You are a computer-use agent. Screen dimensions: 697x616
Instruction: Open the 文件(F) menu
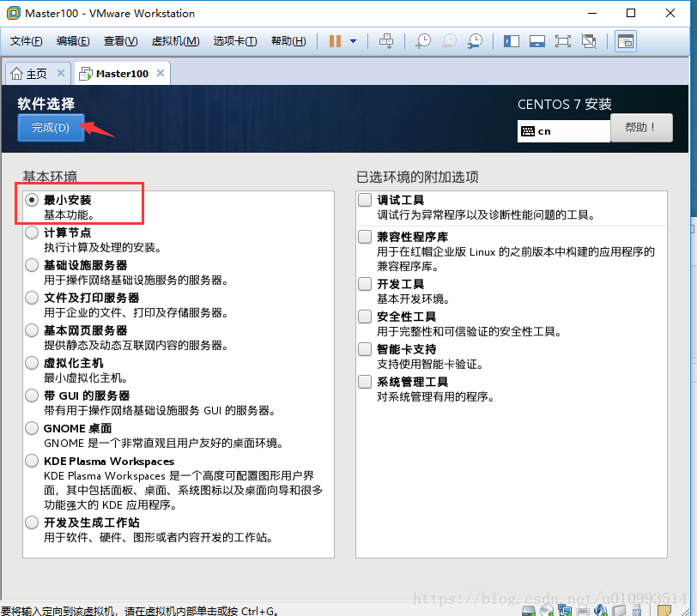coord(27,41)
